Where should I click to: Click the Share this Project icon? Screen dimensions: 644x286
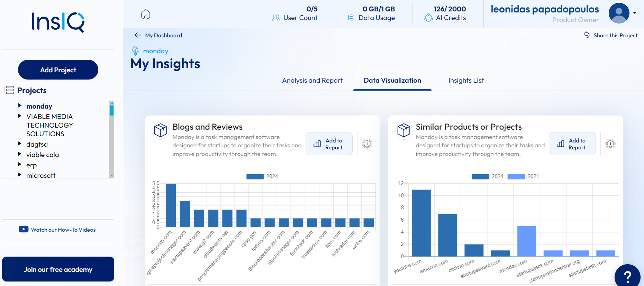click(587, 35)
